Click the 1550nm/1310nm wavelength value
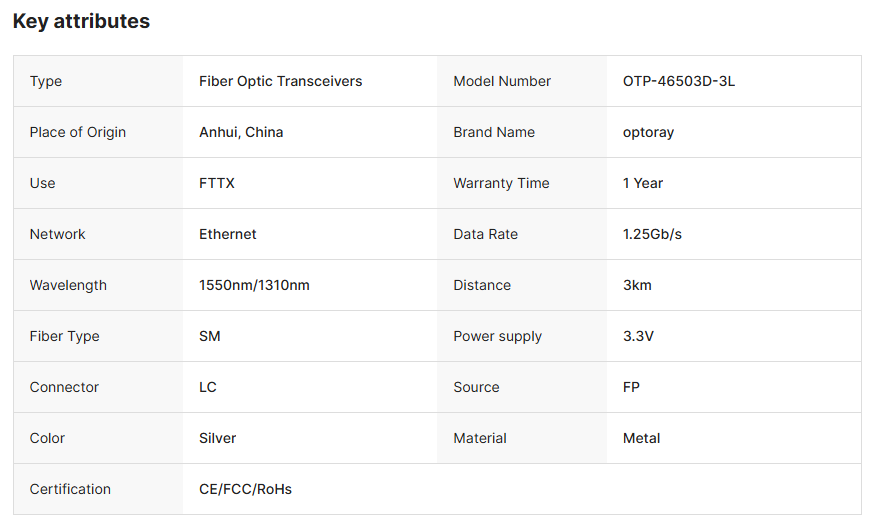This screenshot has height=515, width=895. pyautogui.click(x=254, y=285)
